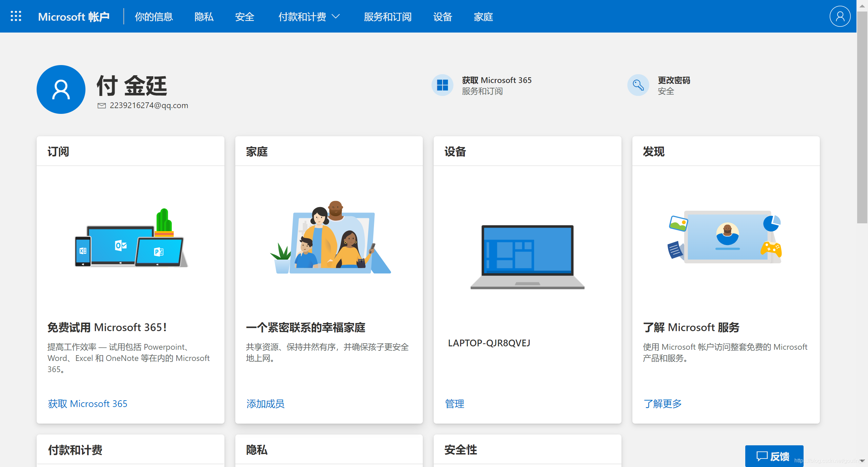Click the 获取 Microsoft 365 link in subscription card
Screen dimensions: 868x467
click(87, 404)
